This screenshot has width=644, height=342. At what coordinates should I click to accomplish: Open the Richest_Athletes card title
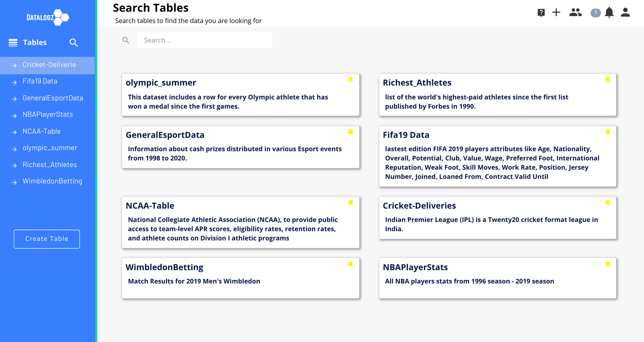(417, 83)
